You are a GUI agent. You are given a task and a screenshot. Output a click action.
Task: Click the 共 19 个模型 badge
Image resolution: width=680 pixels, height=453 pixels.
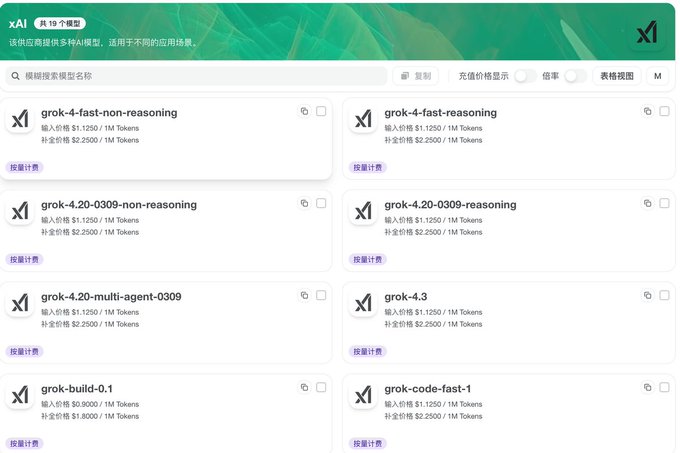coord(60,23)
